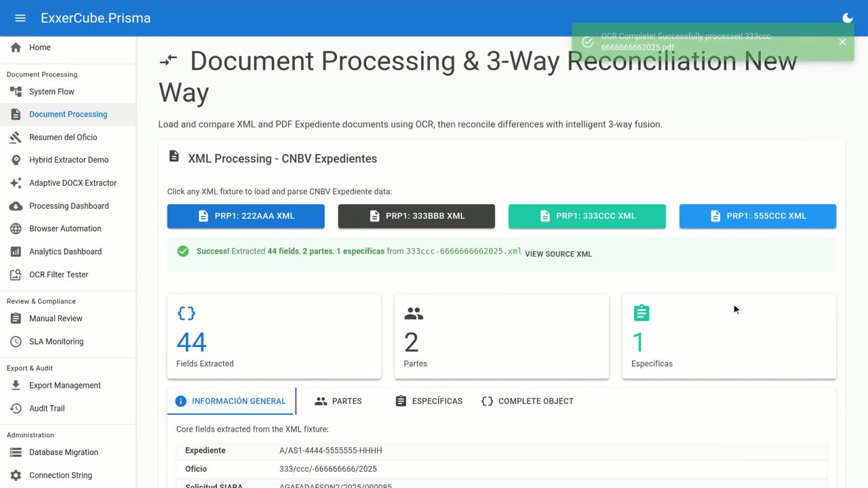Screen dimensions: 868x488
Task: Click VIEW SOURCE XML link
Action: tap(559, 254)
